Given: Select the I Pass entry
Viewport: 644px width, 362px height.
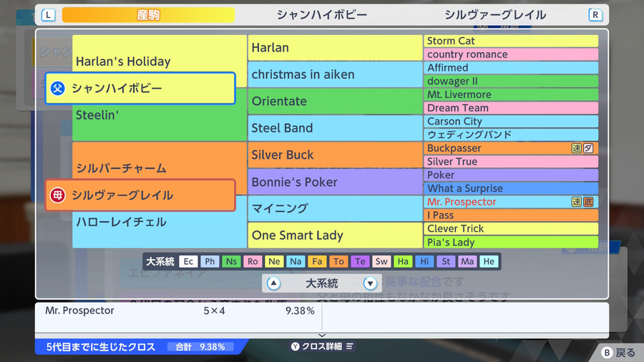Looking at the screenshot, I should 511,215.
